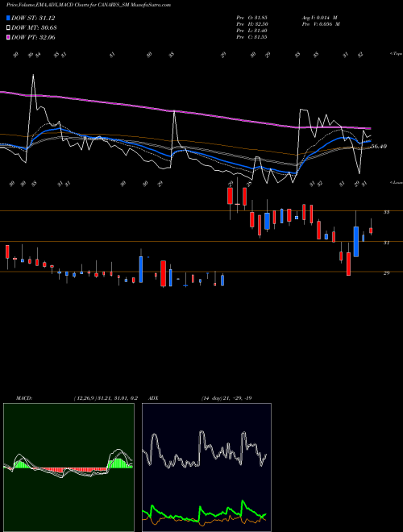Open the ADX indicator panel
Viewport: 403px width, 532px height.
[x=206, y=468]
